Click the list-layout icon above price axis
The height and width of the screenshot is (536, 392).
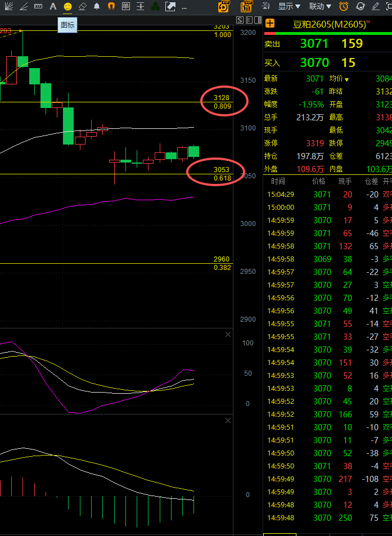[249, 20]
